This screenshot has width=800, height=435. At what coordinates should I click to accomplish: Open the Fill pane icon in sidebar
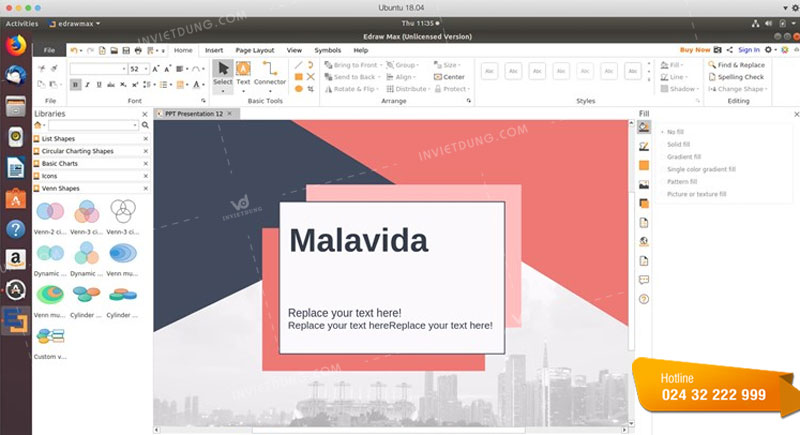tap(644, 127)
